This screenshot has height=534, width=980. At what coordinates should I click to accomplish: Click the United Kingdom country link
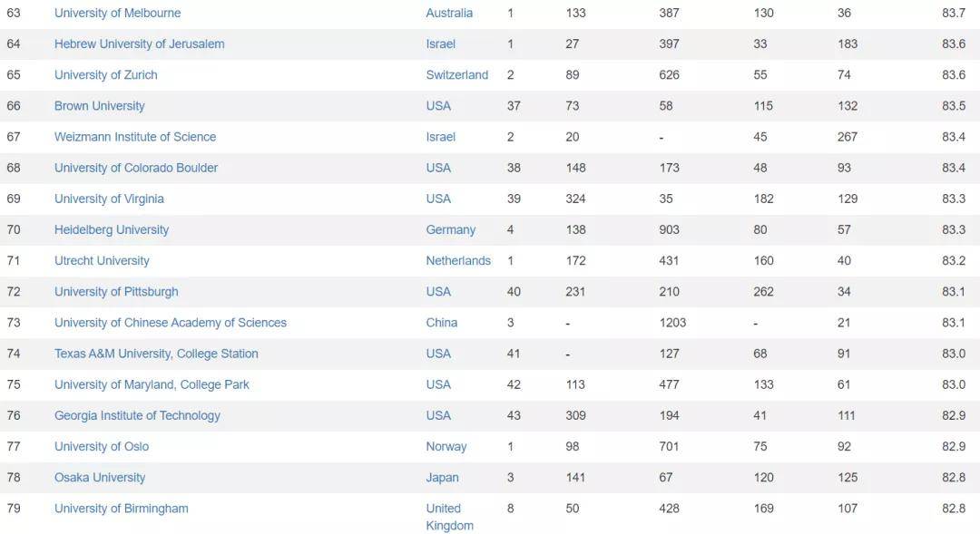coord(449,517)
